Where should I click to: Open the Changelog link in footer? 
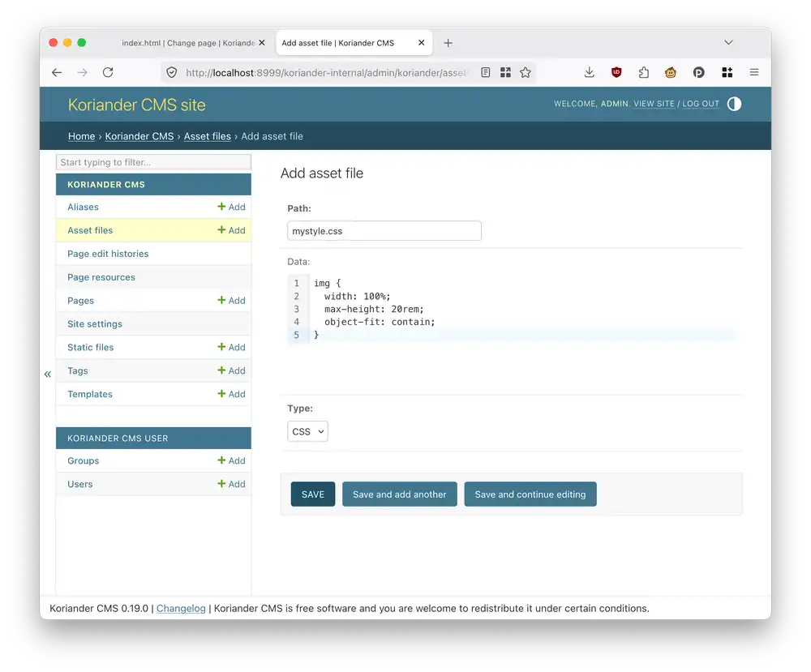(181, 609)
